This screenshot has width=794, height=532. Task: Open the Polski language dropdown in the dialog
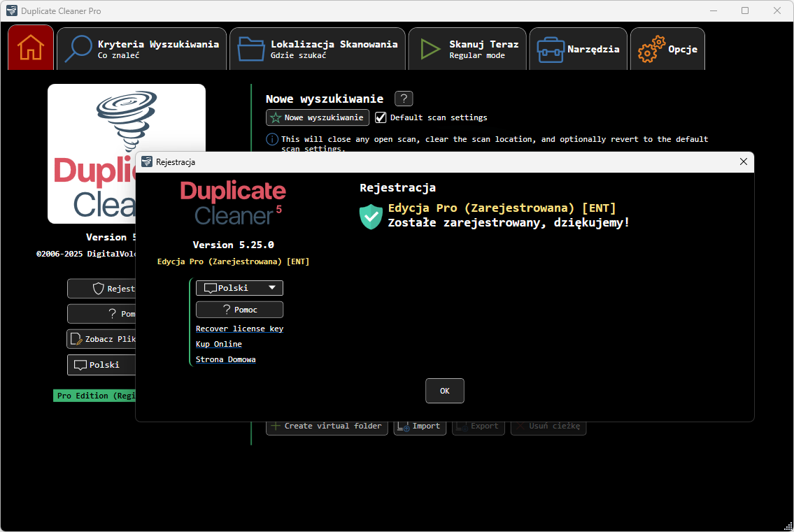tap(239, 288)
